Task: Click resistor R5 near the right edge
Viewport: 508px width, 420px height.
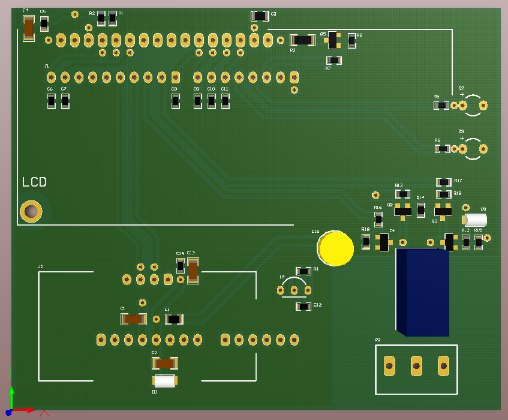Action: tap(441, 106)
